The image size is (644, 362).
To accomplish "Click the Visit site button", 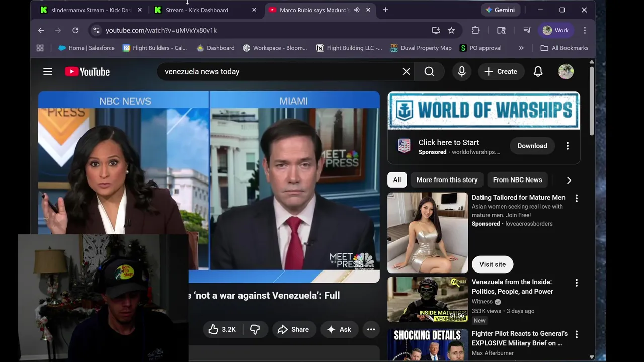I will click(493, 264).
